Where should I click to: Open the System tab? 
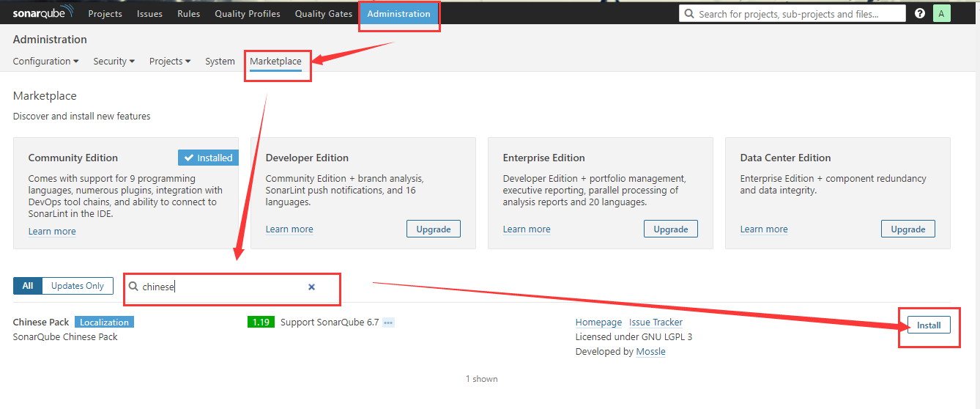click(220, 62)
